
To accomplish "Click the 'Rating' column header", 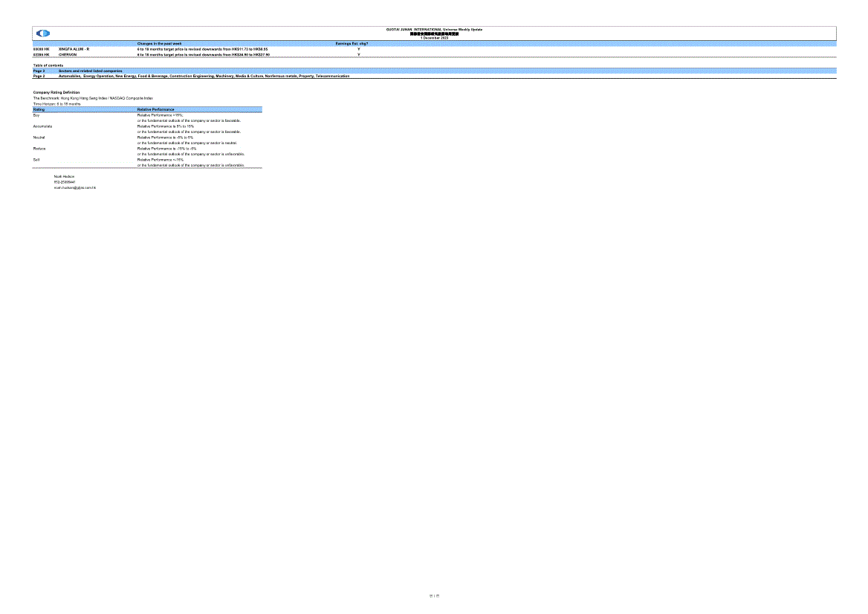I will click(39, 109).
